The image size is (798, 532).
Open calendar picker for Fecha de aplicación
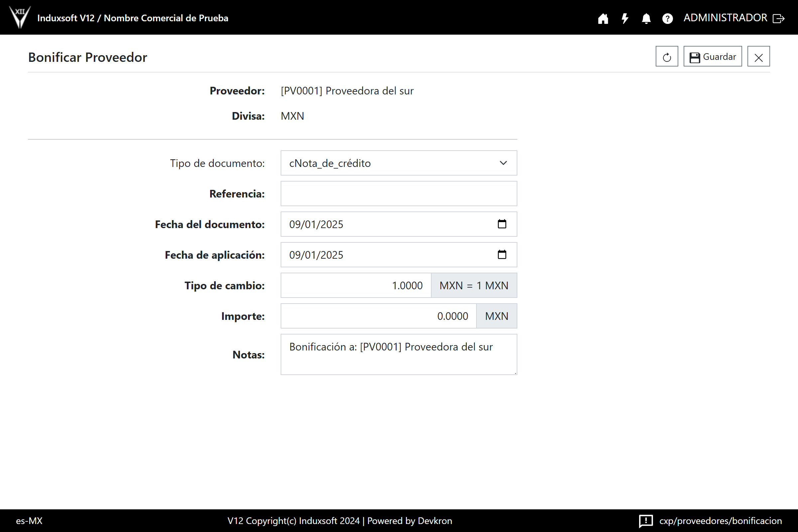pos(502,254)
